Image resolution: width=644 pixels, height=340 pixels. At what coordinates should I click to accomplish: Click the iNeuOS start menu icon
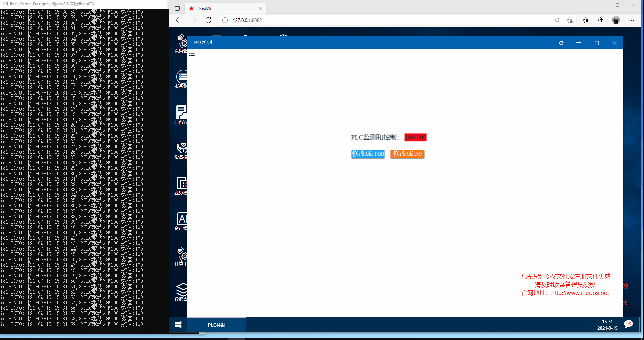point(178,325)
